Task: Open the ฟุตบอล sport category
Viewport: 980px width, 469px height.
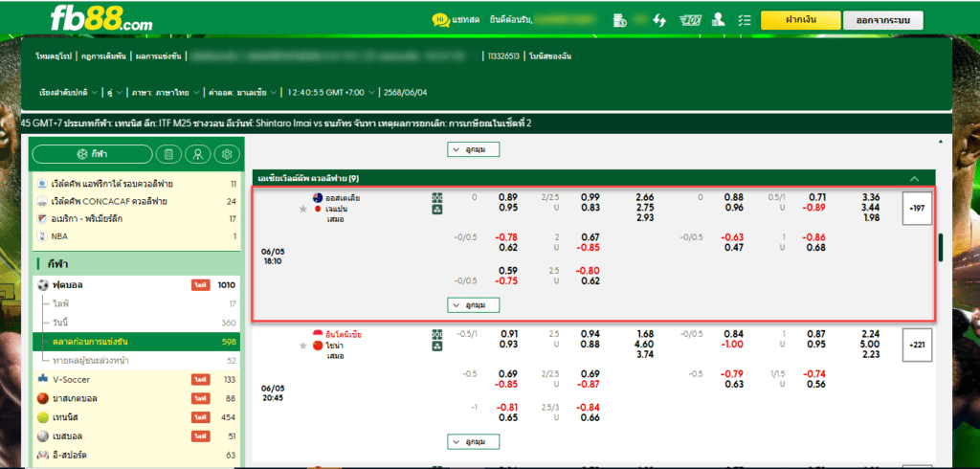Action: pos(136,285)
